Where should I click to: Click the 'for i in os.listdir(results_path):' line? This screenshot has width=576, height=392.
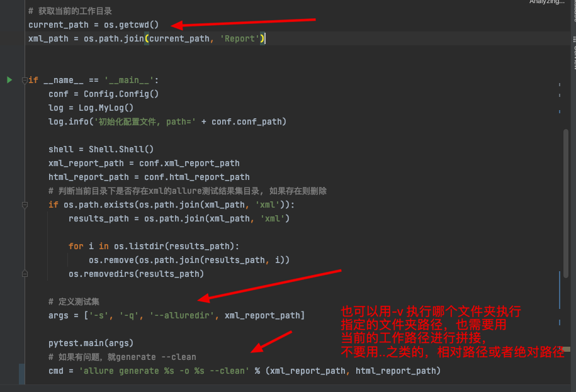154,246
